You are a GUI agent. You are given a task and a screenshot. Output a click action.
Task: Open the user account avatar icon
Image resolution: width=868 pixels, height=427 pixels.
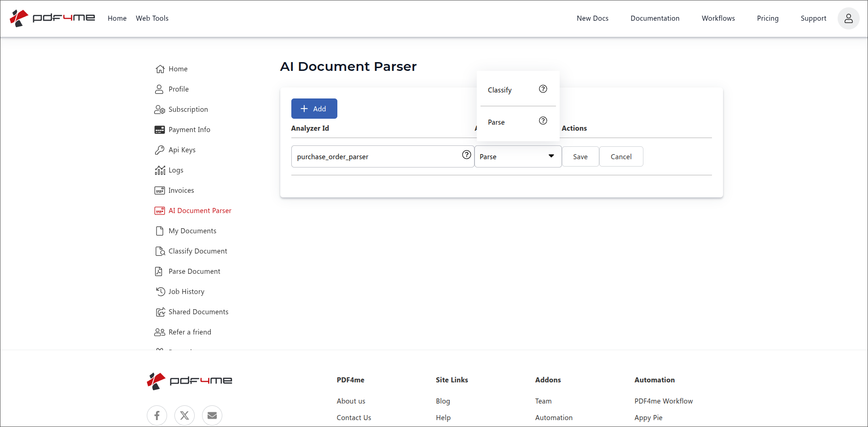pos(848,18)
